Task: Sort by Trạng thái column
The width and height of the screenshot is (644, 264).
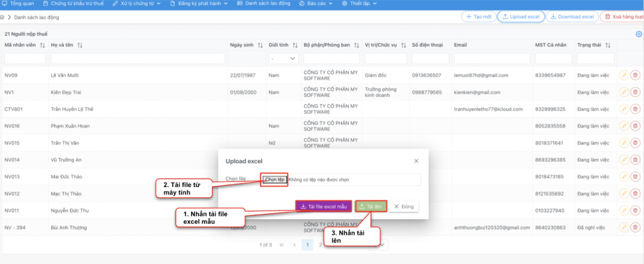Action: tap(608, 45)
